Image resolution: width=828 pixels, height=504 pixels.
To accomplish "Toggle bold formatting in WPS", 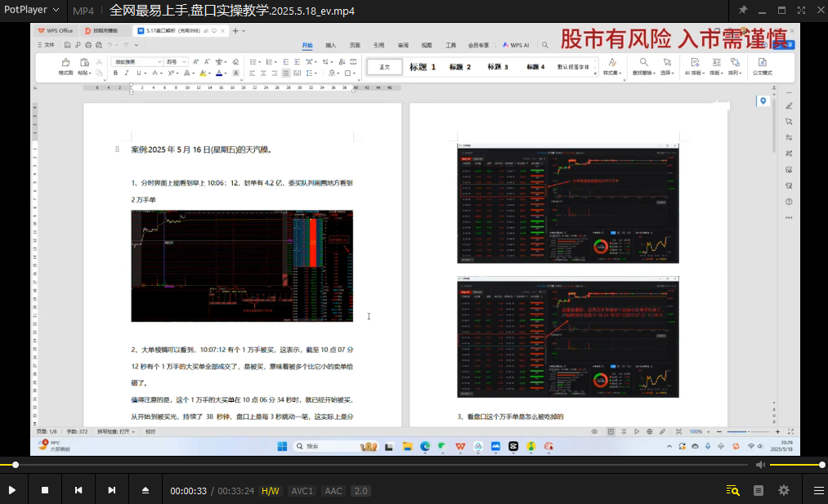I will coord(115,74).
